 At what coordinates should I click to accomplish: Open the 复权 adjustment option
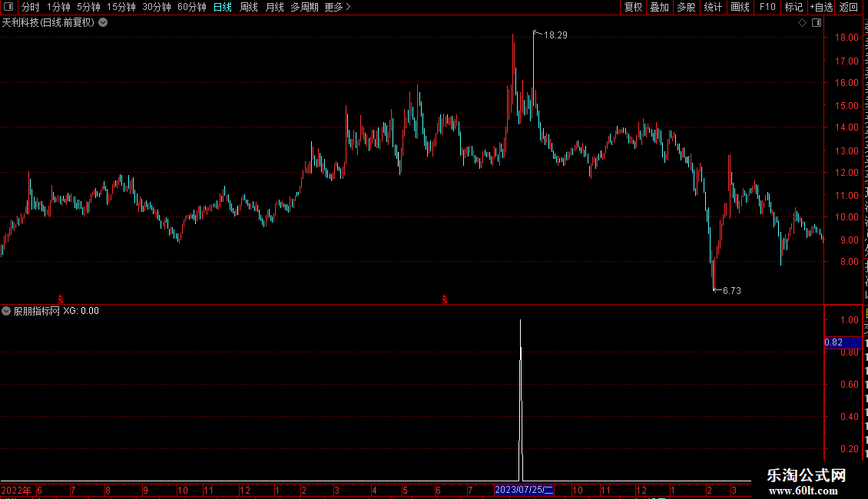tap(633, 7)
